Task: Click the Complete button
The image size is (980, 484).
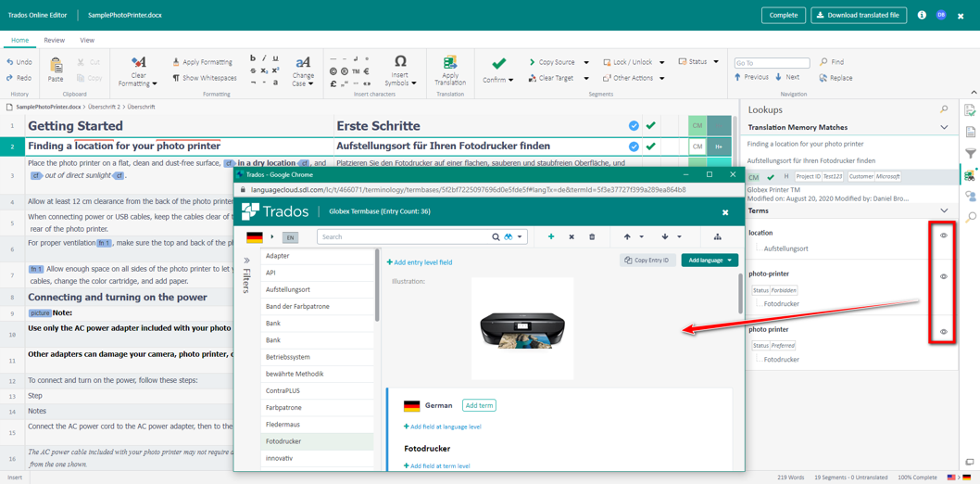Action: point(783,15)
